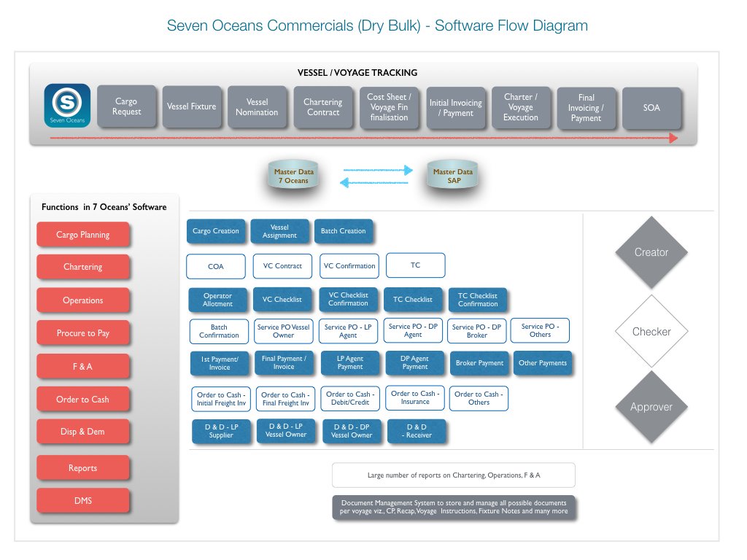Select the Cargo Planning function
The image size is (747, 560).
(83, 234)
